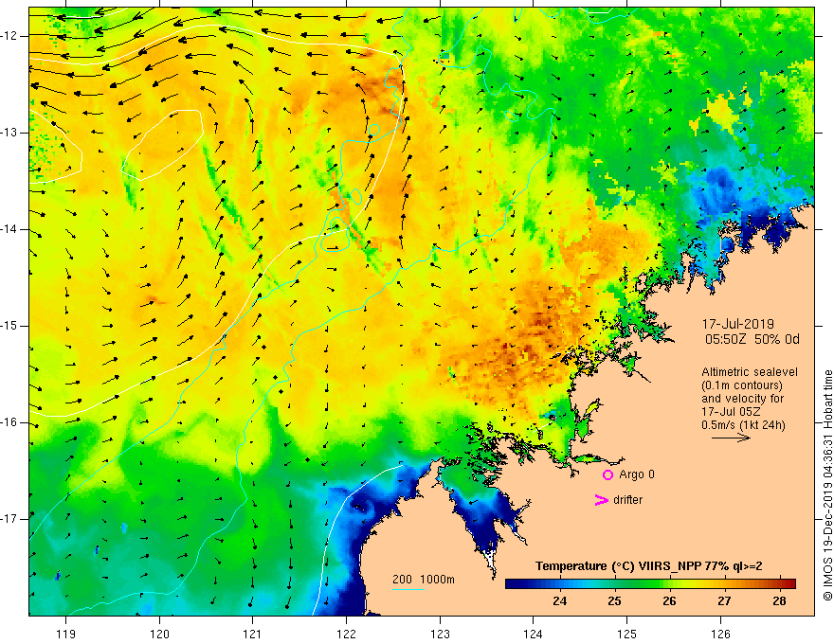Click longitude axis label 120
Viewport: 834px width, 644px height.
tap(159, 634)
